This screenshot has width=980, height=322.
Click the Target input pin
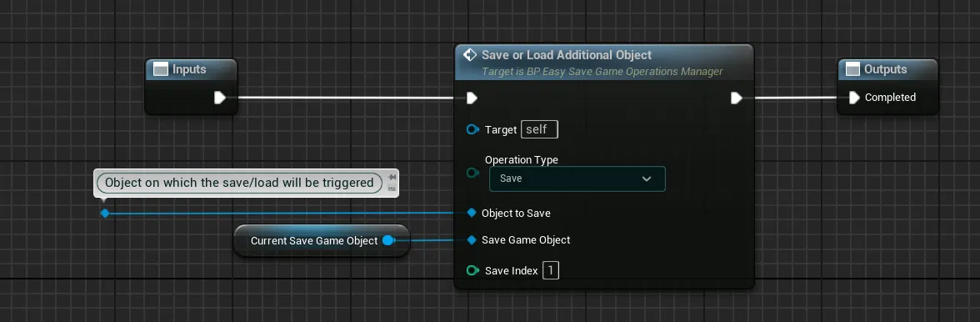point(472,130)
